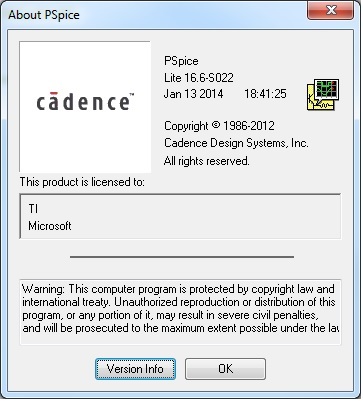Confirm the dialog with OK
The image size is (363, 401).
[225, 369]
